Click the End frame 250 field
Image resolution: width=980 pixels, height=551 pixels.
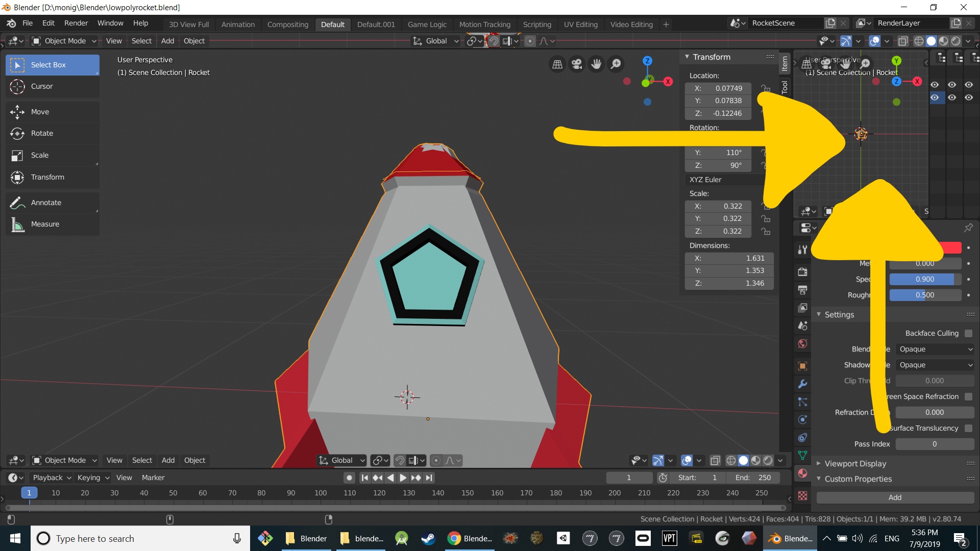[753, 478]
